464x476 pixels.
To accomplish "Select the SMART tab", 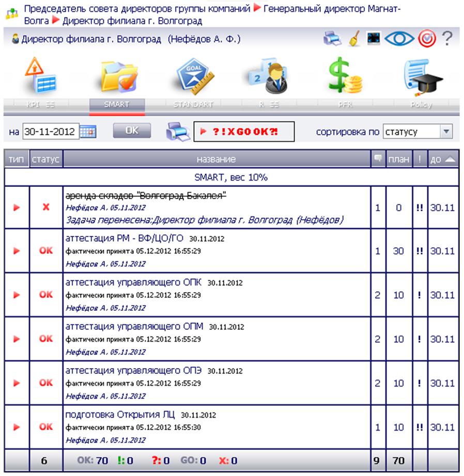I will point(117,105).
